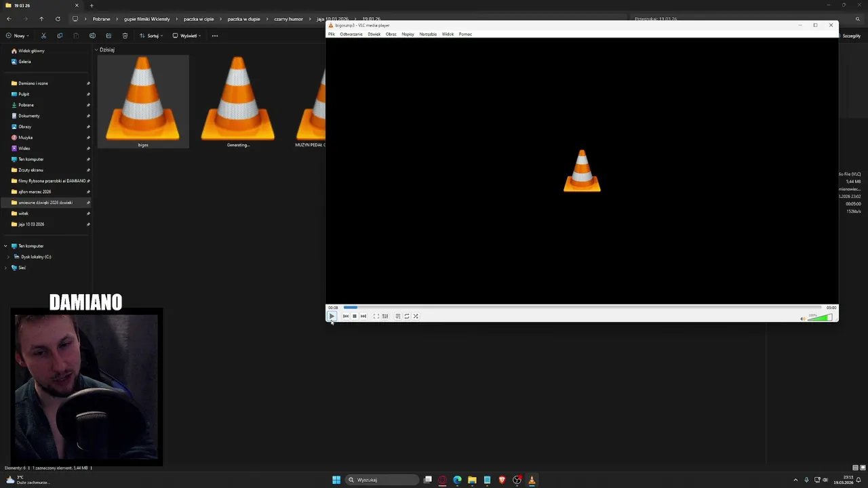Go back in Explorer navigation
868x488 pixels.
coord(9,19)
